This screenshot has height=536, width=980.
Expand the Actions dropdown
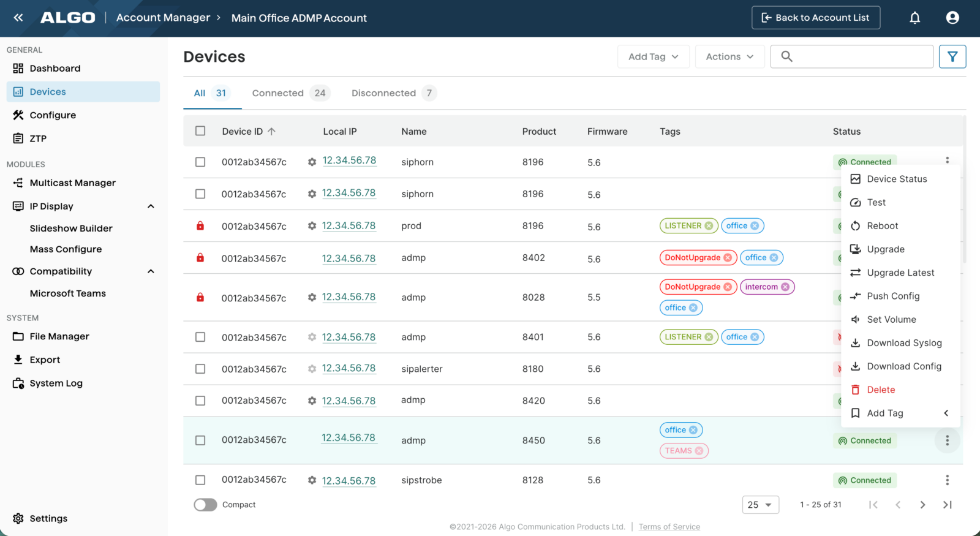coord(729,56)
